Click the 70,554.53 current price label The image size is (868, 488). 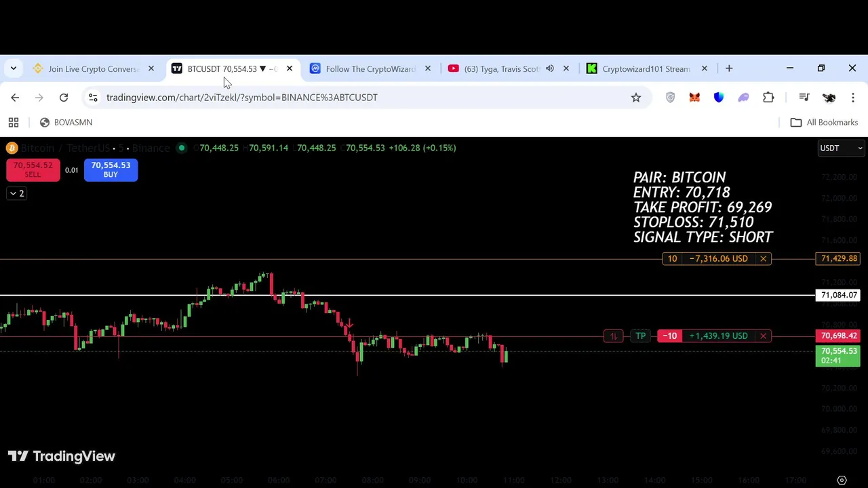839,355
